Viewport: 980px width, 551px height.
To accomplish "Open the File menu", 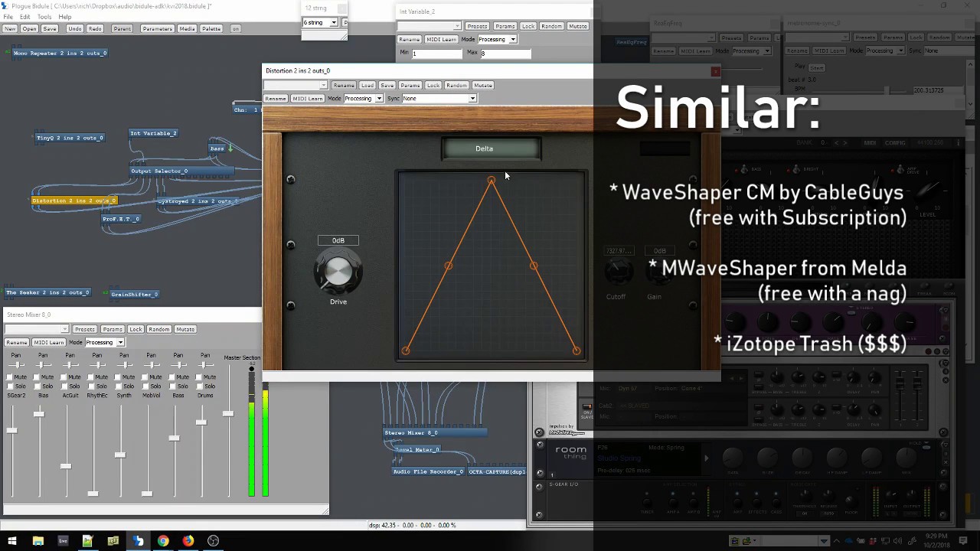I will (8, 17).
